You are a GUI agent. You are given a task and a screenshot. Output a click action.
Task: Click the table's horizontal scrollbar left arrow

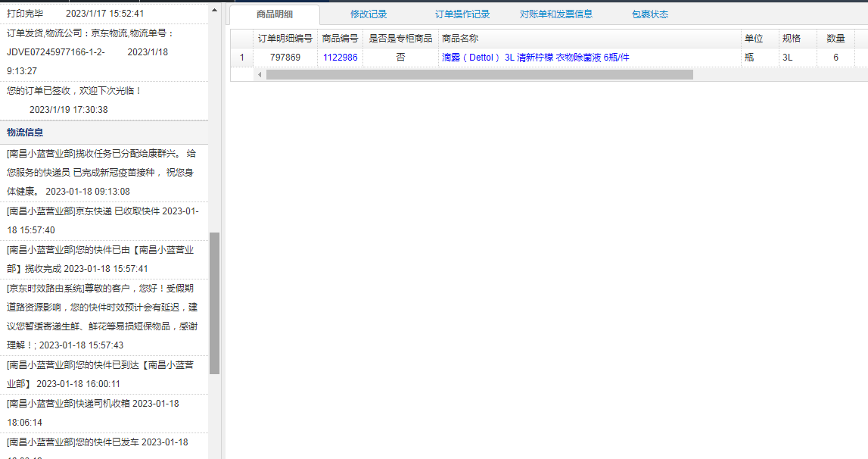click(260, 75)
